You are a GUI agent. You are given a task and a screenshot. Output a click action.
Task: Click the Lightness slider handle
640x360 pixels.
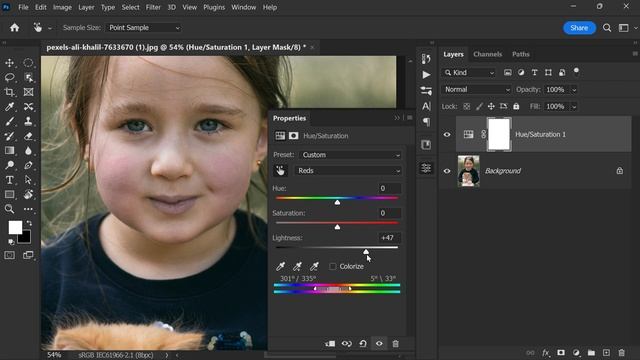click(x=366, y=252)
